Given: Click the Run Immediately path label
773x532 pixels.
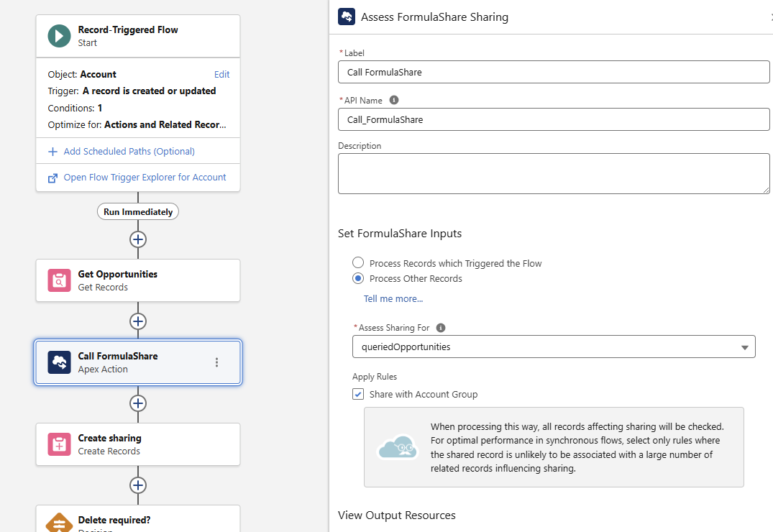Looking at the screenshot, I should point(137,211).
